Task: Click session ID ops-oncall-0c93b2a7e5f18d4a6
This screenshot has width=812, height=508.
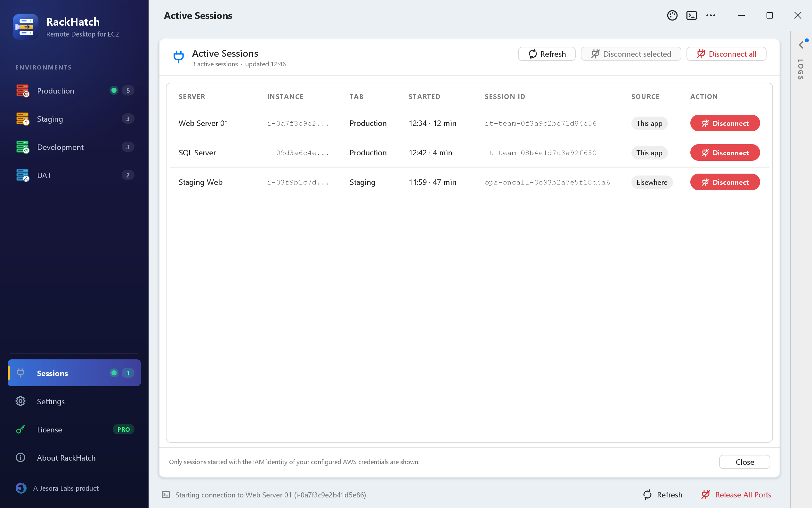Action: click(x=547, y=182)
